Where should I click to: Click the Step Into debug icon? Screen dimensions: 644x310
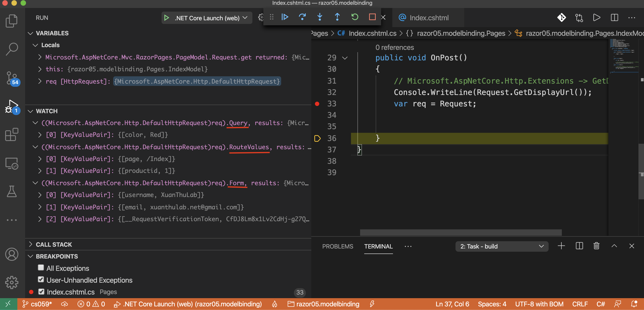point(319,17)
